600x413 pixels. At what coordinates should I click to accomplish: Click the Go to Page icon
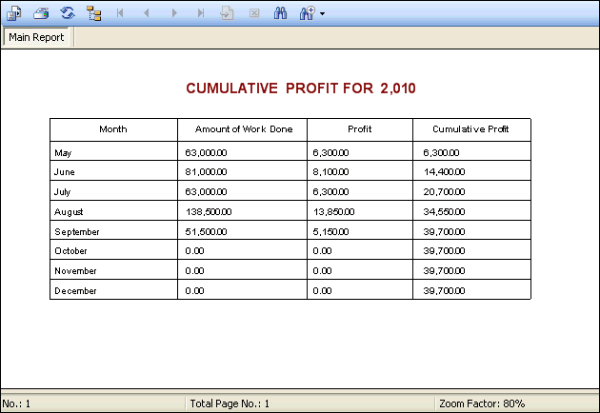(227, 13)
